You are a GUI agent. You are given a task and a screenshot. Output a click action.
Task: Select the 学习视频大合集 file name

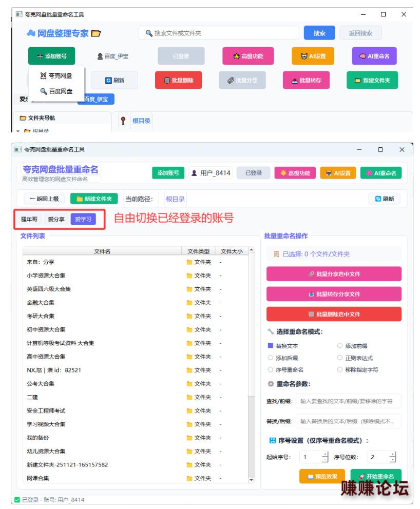click(46, 424)
